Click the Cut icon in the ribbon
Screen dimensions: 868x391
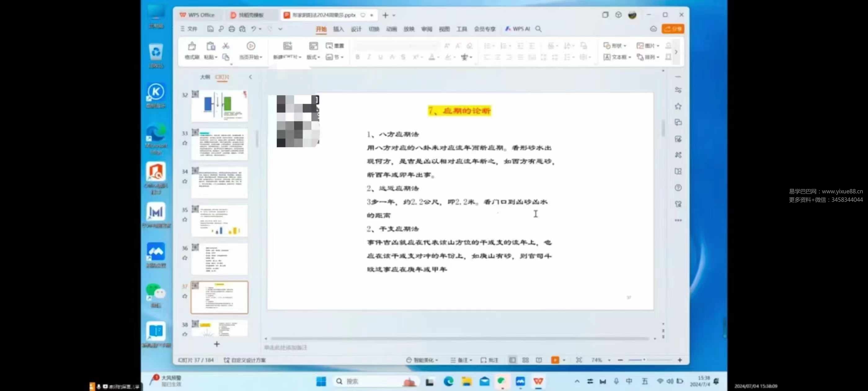click(x=226, y=46)
